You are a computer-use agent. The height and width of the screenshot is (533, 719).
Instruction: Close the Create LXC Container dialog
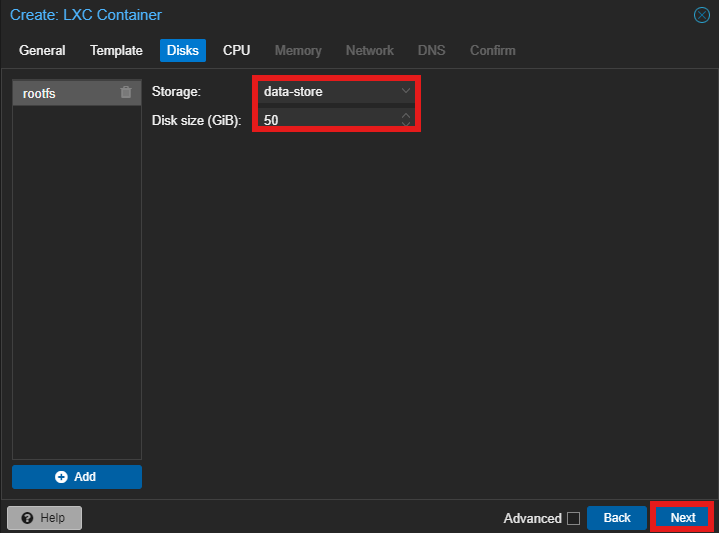(701, 15)
